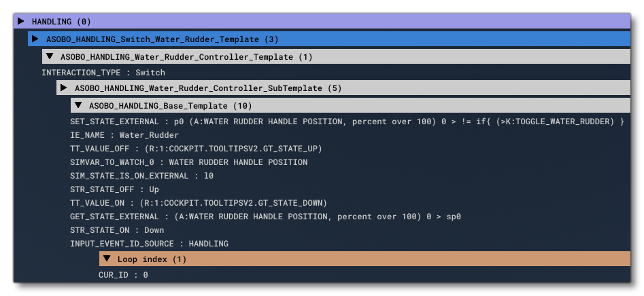
Task: Collapse the Loop index triangle
Action: click(107, 259)
